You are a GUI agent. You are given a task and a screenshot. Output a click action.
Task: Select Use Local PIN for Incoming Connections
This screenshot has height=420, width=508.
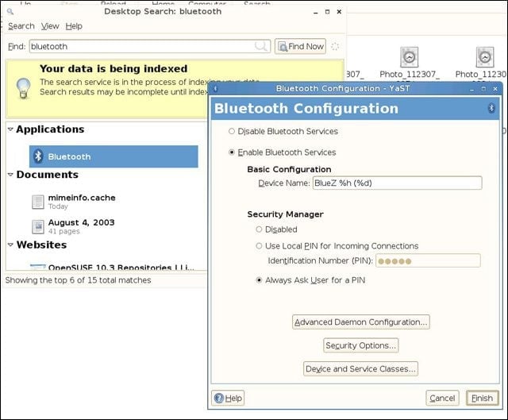coord(259,246)
